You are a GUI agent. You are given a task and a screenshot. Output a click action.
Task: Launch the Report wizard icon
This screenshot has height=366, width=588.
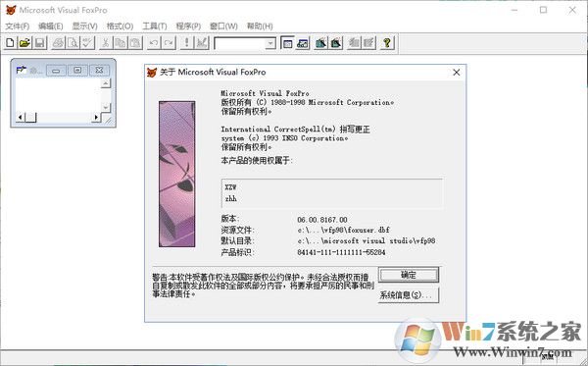pos(335,43)
